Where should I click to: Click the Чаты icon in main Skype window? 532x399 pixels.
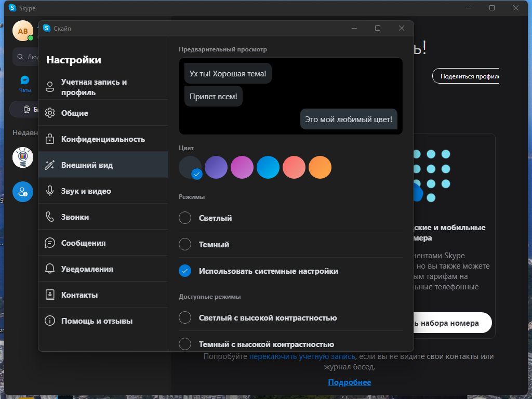tap(25, 81)
